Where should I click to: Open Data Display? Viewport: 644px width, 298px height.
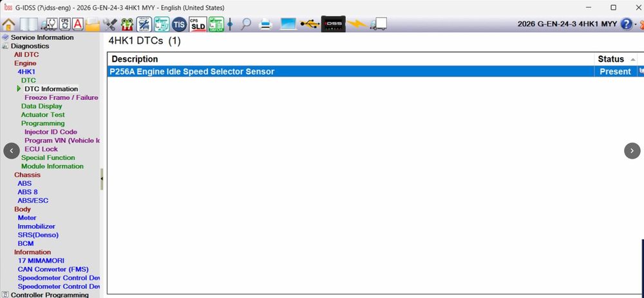click(41, 106)
